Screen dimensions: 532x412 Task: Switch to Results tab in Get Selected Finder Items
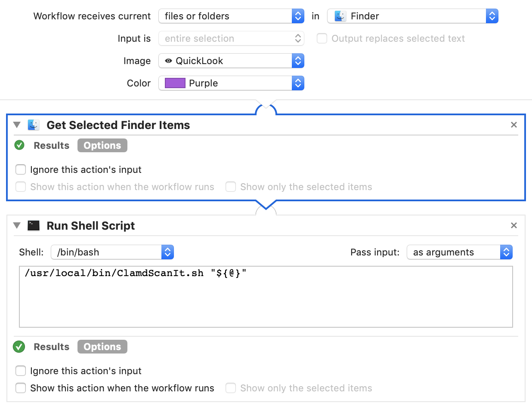coord(51,145)
